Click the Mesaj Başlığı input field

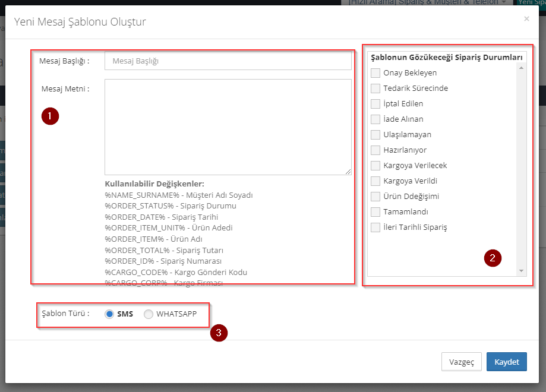pyautogui.click(x=228, y=61)
